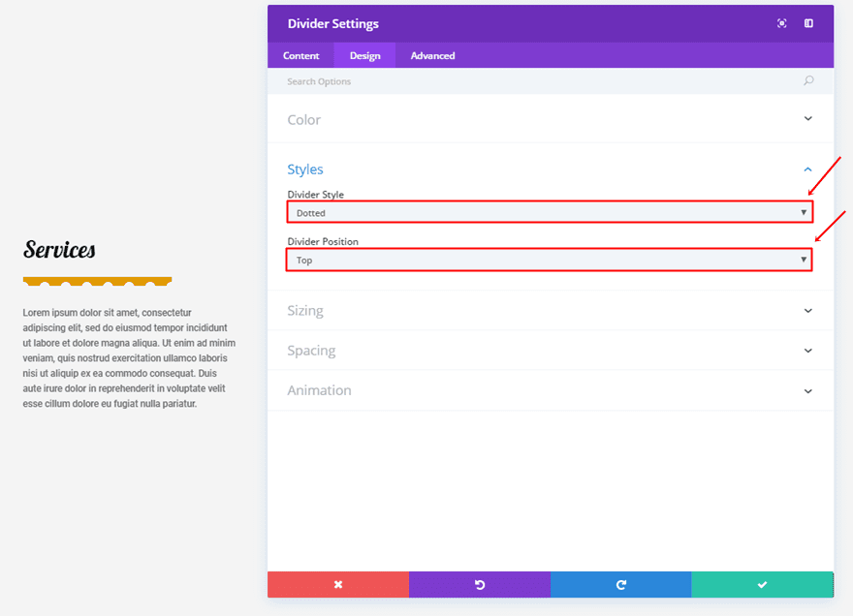The width and height of the screenshot is (853, 616).
Task: Select the dotted orange divider in preview
Action: coord(97,282)
